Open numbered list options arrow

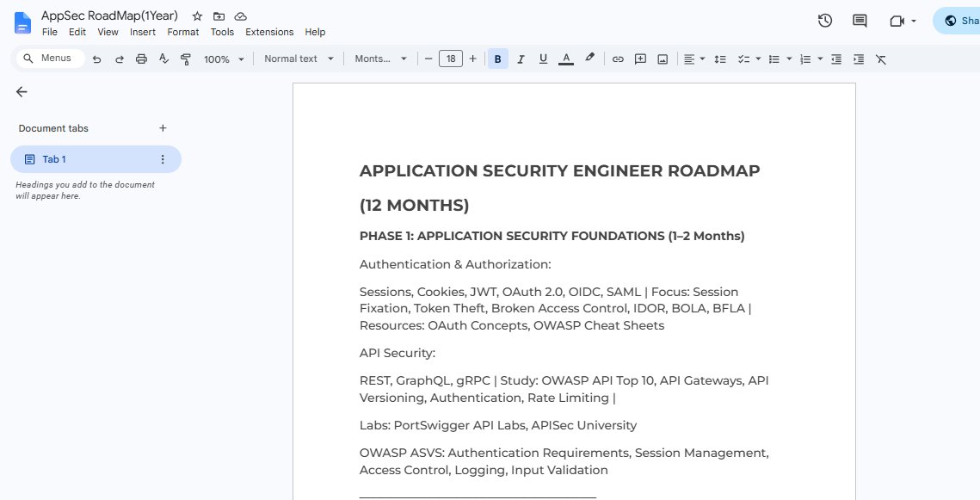point(820,59)
